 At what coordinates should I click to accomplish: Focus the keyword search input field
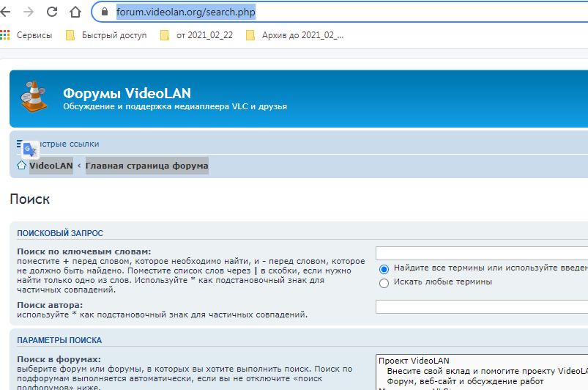[x=482, y=254]
